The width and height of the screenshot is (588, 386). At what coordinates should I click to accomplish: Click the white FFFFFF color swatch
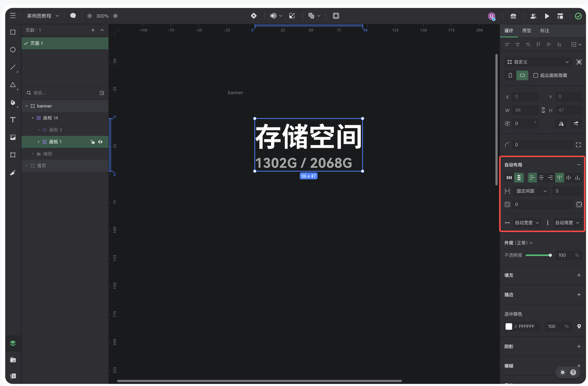509,326
